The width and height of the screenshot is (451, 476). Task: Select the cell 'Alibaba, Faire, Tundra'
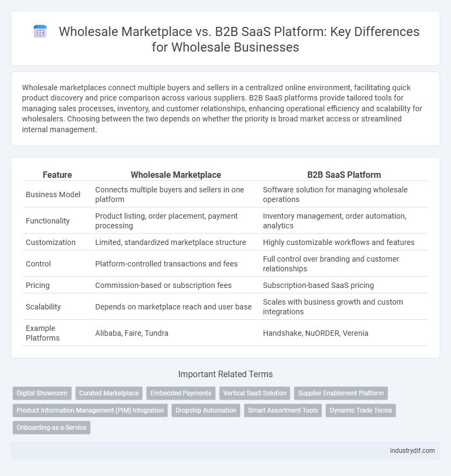(176, 333)
